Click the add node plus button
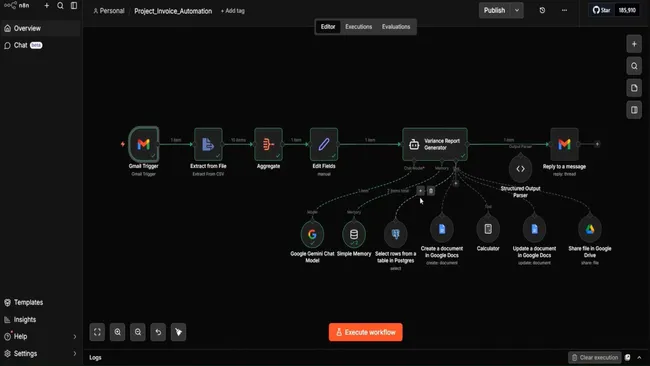The image size is (650, 366). coord(634,44)
